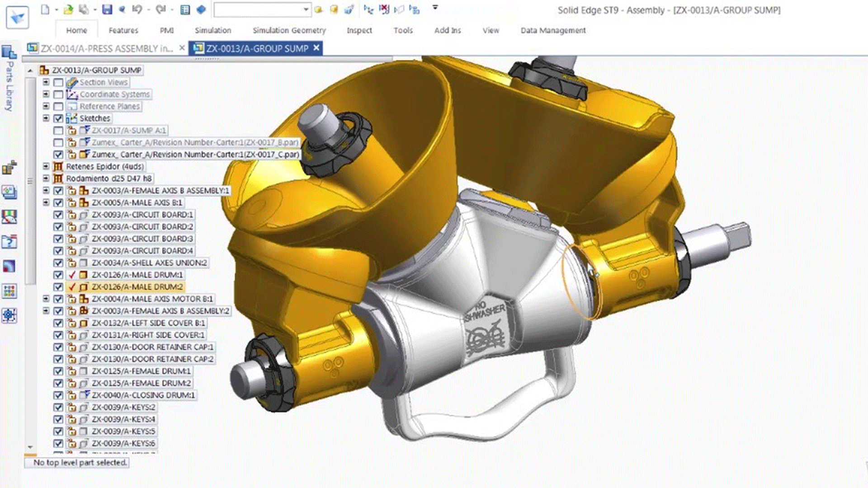Click the gear icon in the left sidebar
The width and height of the screenshot is (868, 488).
click(9, 315)
